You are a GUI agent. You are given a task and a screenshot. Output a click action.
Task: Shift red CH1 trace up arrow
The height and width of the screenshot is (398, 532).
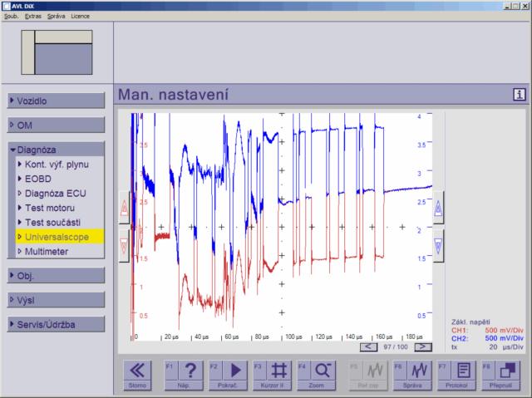click(x=124, y=207)
